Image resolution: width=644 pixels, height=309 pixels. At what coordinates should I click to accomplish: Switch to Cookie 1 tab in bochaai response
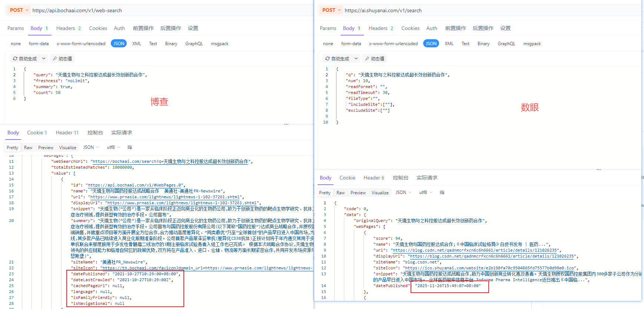coord(37,132)
